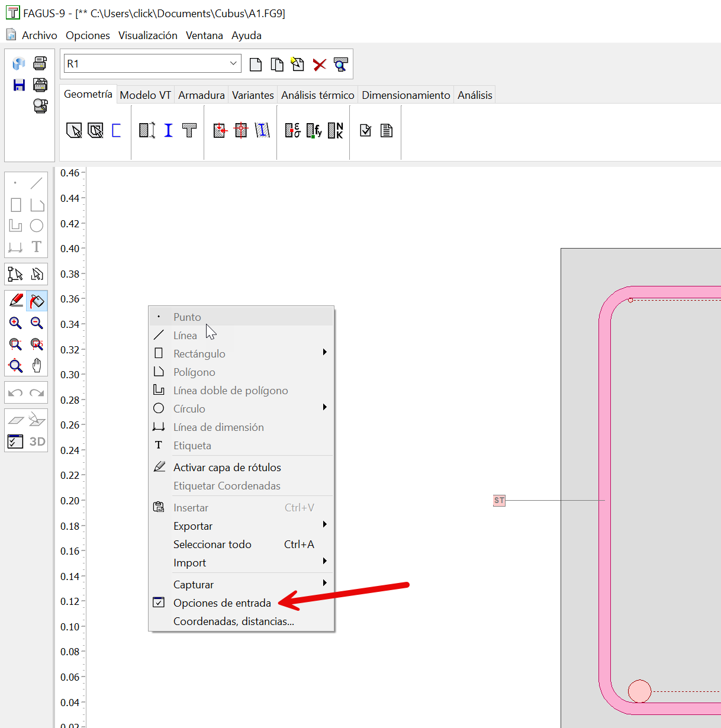Click the blue I-beam profile icon
The image size is (721, 728).
coord(169,131)
